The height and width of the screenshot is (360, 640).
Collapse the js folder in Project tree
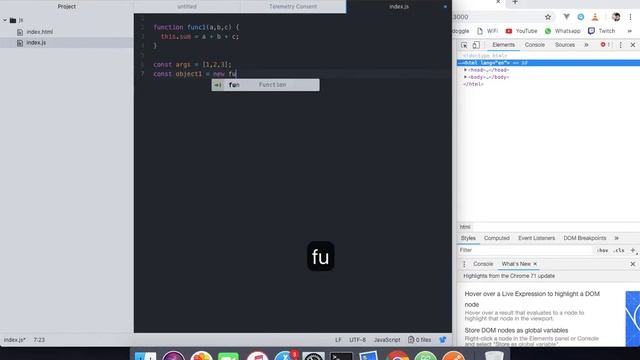[x=5, y=20]
